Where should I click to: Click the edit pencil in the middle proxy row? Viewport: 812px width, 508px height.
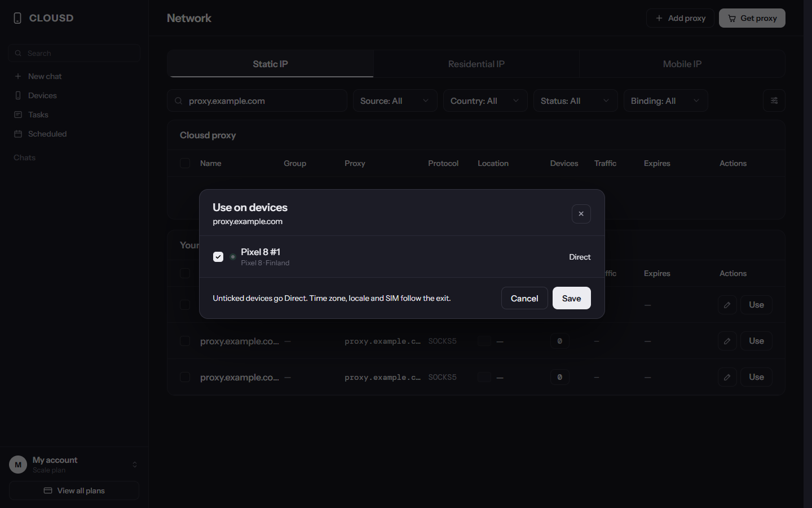[727, 341]
